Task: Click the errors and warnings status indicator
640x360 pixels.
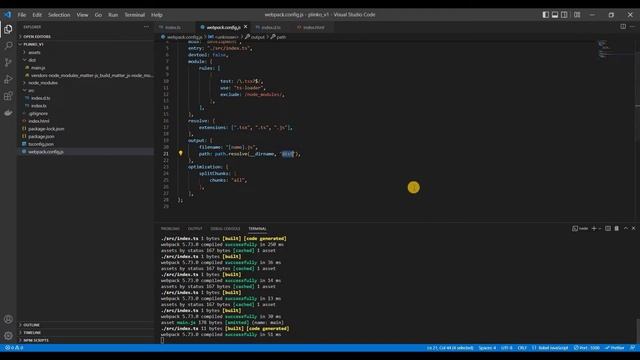Action: [14, 348]
